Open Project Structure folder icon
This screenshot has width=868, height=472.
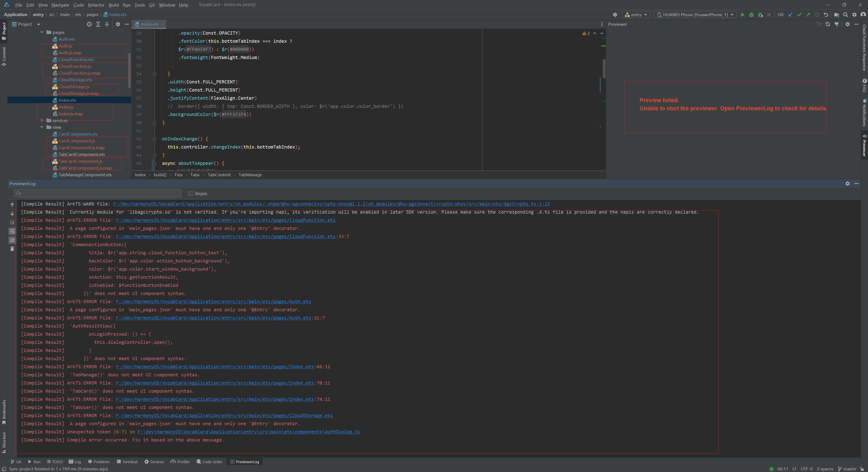(x=837, y=14)
